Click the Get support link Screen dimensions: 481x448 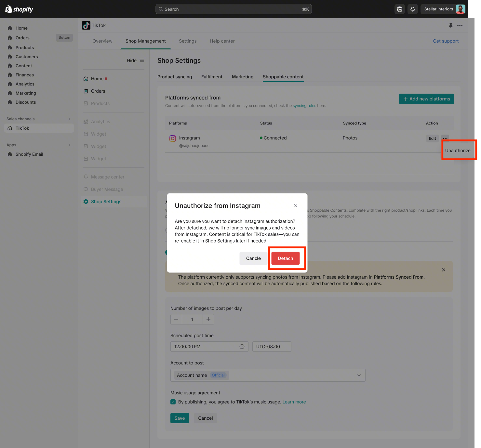[x=446, y=41]
